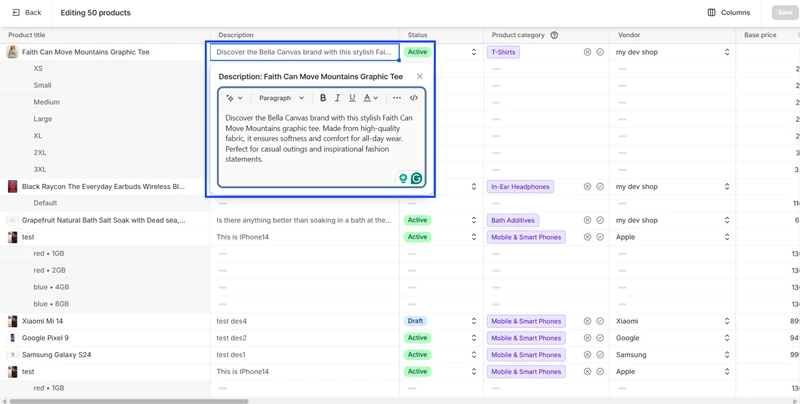Click Xiaomi Mi 14 product thumbnail
800x404 pixels.
[12, 321]
